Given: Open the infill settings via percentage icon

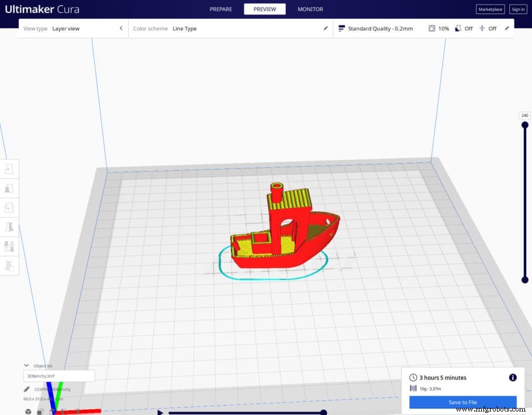Looking at the screenshot, I should [x=431, y=28].
